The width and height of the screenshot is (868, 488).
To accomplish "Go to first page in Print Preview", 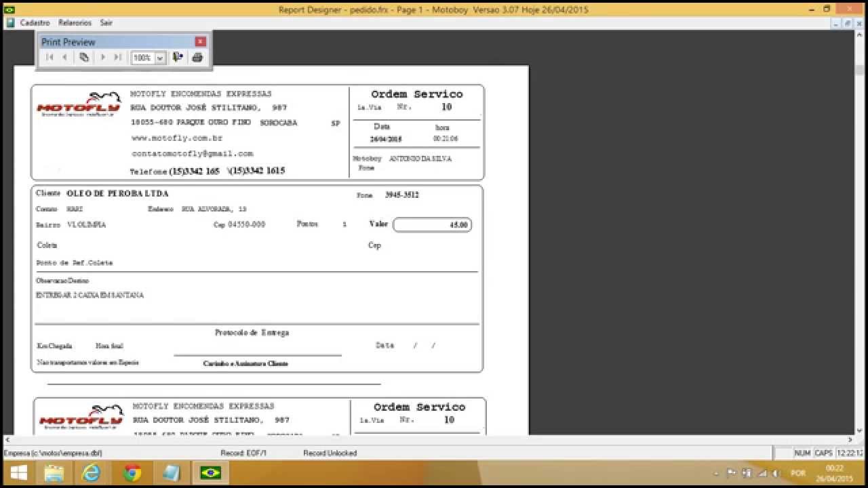I will click(50, 58).
